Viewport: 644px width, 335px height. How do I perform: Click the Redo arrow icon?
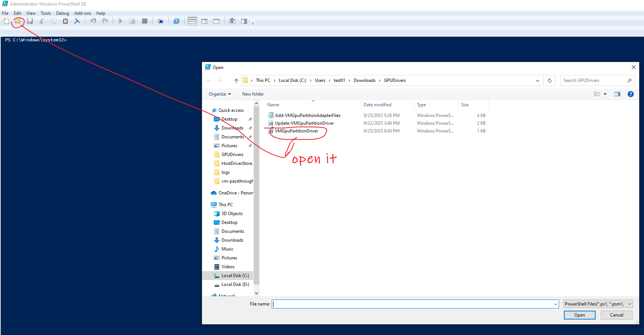pos(105,21)
